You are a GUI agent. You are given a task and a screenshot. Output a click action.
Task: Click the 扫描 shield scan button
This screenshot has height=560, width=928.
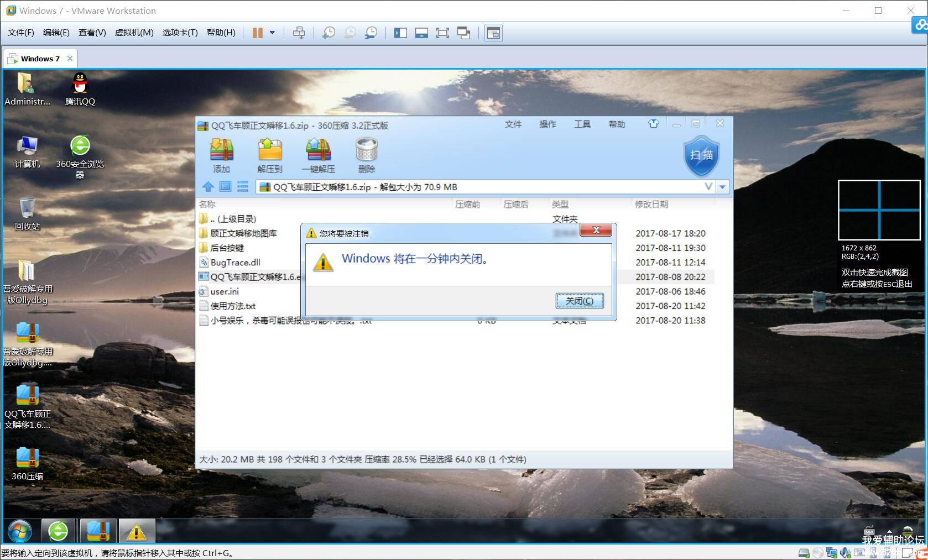[x=701, y=156]
